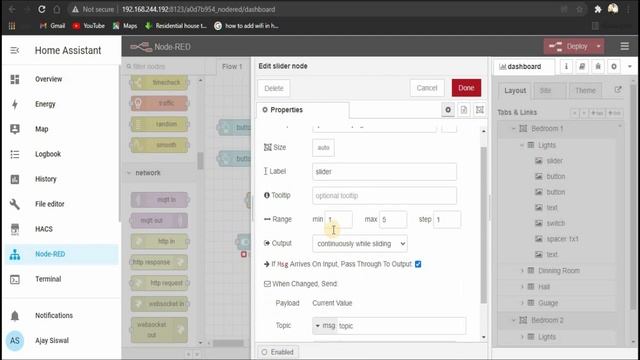Collapse the Home Assistant sidebar menu
Image resolution: width=640 pixels, height=360 pixels.
click(15, 50)
